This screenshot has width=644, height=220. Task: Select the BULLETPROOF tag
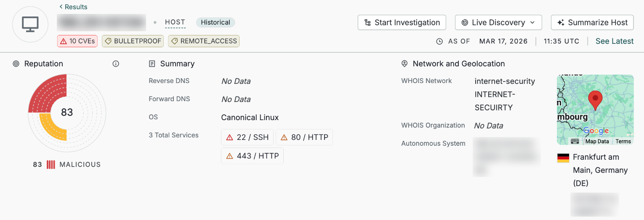(x=133, y=41)
